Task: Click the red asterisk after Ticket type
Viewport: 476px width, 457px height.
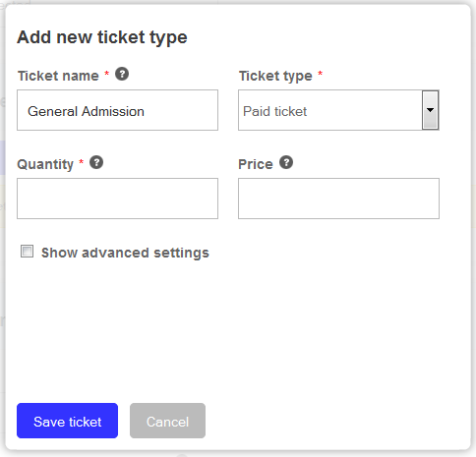Action: coord(321,74)
